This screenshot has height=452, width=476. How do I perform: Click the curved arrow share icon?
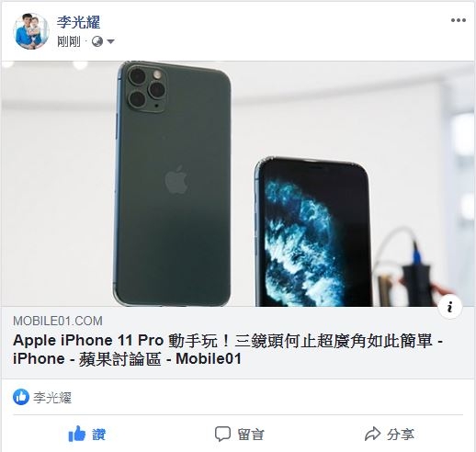click(x=372, y=434)
